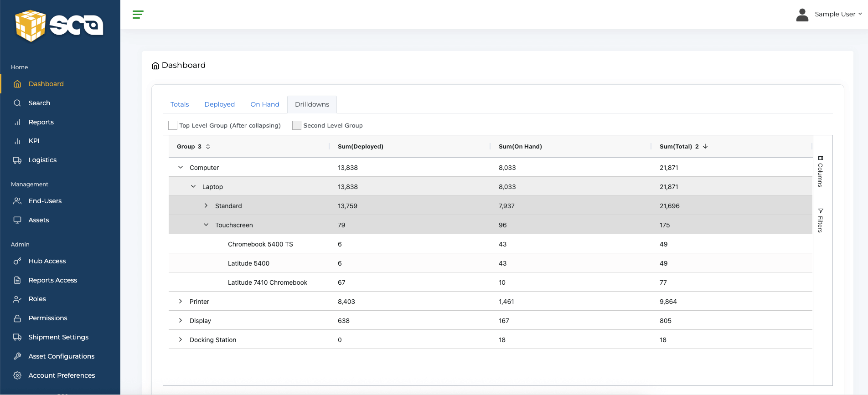Click the Reports bar chart icon

17,122
